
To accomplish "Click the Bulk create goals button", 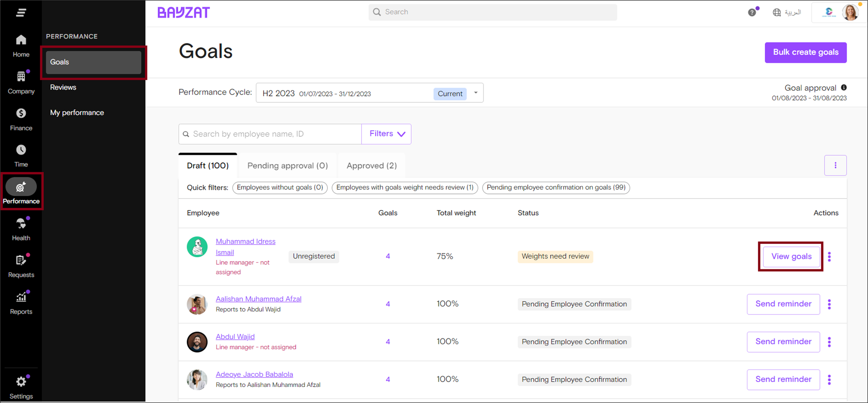I will tap(805, 52).
